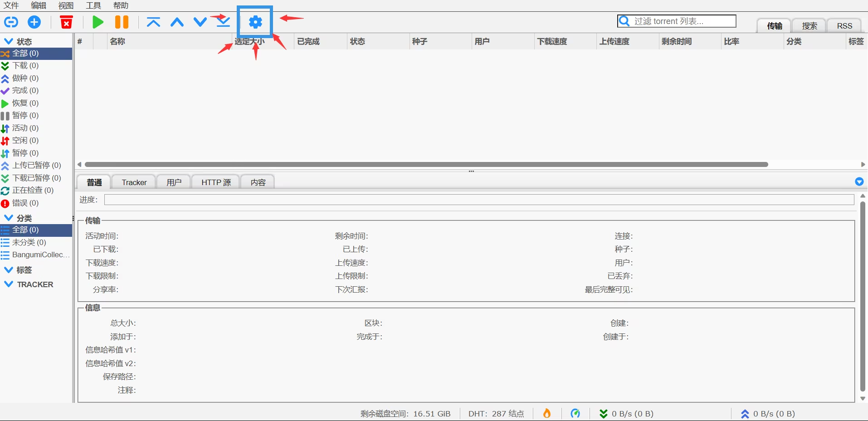This screenshot has width=868, height=421.
Task: Select the 空闲 (0) status filter
Action: click(x=36, y=141)
